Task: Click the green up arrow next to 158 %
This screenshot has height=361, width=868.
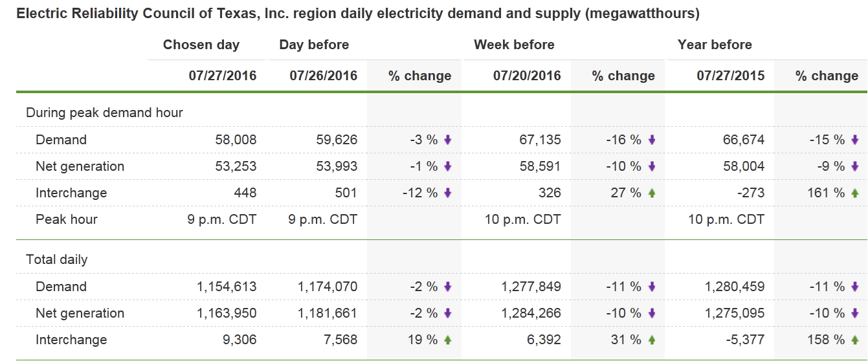Action: (x=855, y=340)
